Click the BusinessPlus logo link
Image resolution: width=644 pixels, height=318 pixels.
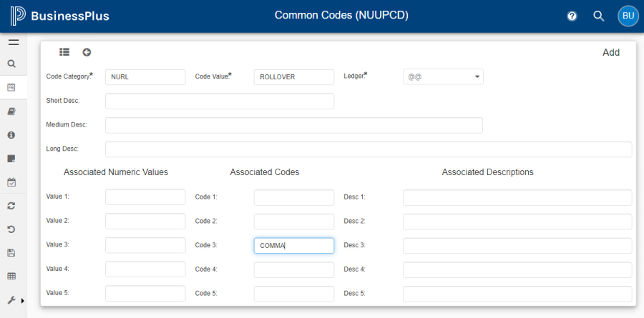click(x=60, y=16)
